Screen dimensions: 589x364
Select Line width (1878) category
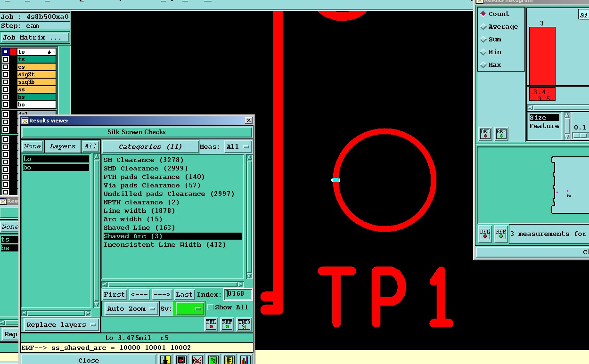pos(139,211)
